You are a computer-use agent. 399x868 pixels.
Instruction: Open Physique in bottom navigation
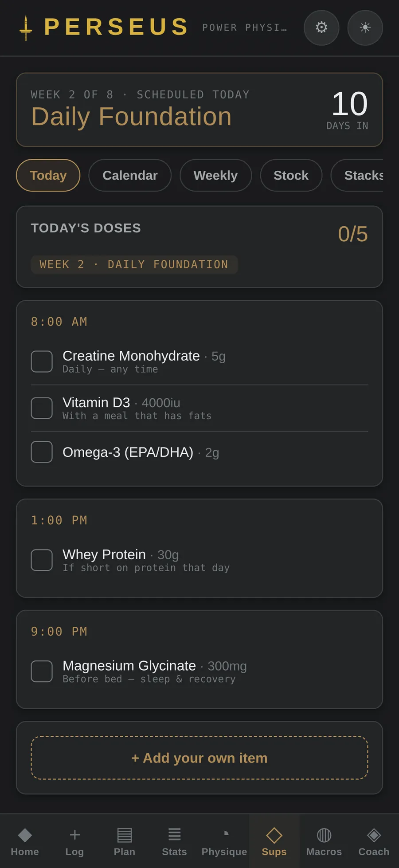[224, 841]
